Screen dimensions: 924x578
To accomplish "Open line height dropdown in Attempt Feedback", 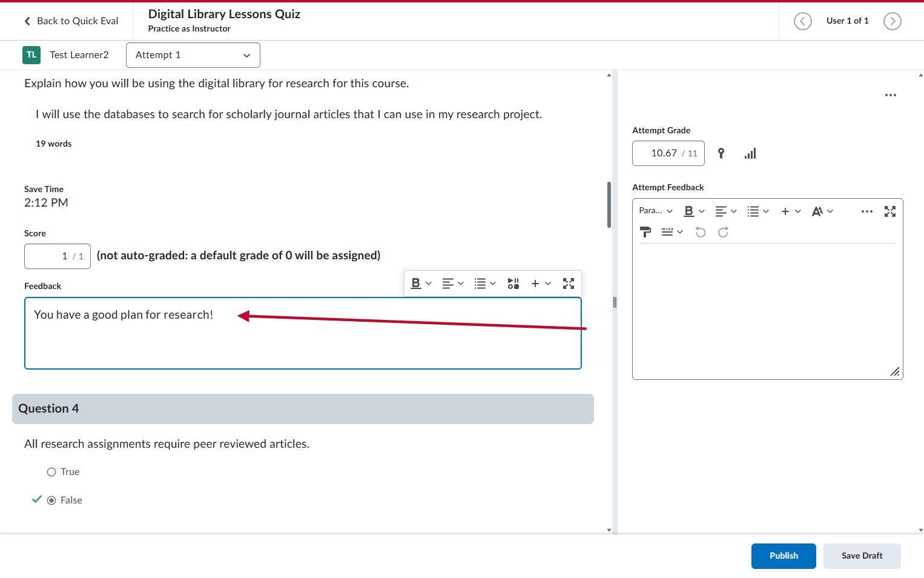I will point(672,232).
